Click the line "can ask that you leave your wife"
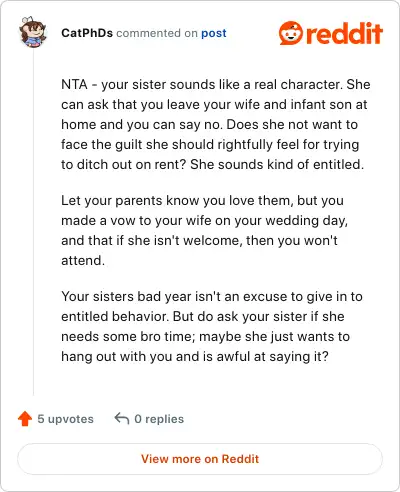 [x=214, y=104]
